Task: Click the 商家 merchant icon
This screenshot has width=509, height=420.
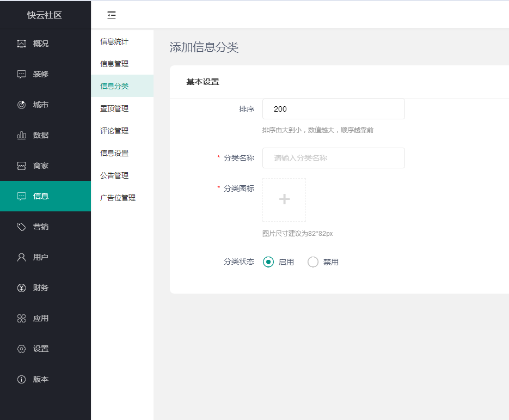Action: point(22,166)
